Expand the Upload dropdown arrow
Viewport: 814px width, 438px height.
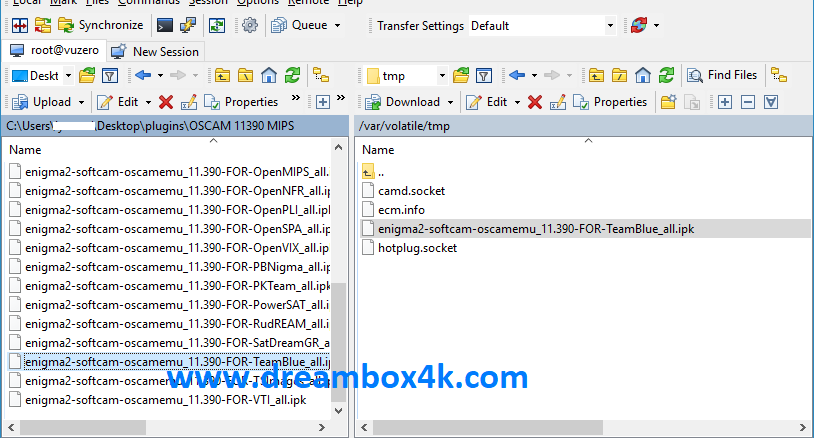82,102
